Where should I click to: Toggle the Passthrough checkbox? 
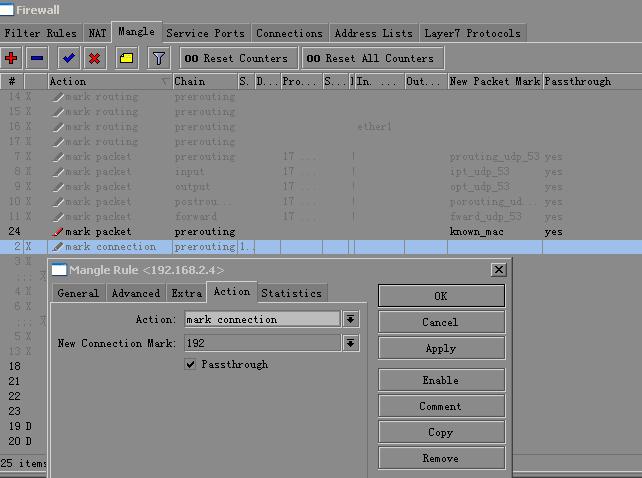click(x=190, y=364)
